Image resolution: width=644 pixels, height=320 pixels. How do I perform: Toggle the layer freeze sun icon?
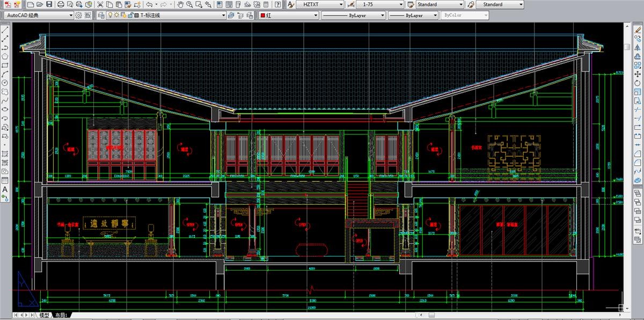coord(116,16)
